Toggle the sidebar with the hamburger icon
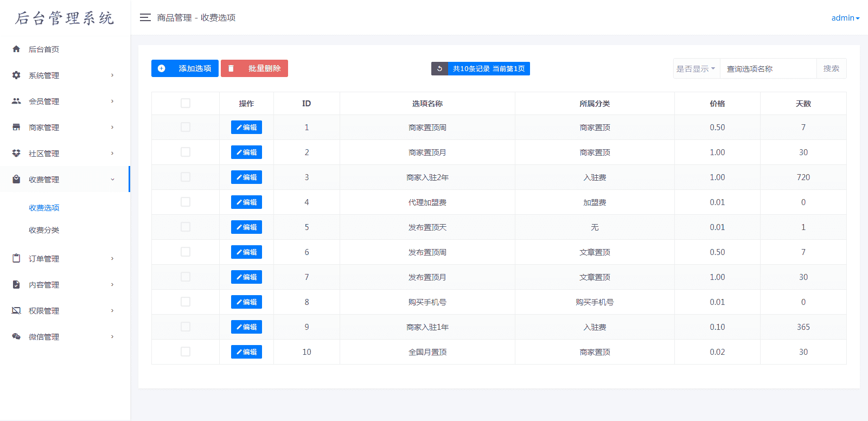Screen dimensions: 868x421 coord(145,17)
